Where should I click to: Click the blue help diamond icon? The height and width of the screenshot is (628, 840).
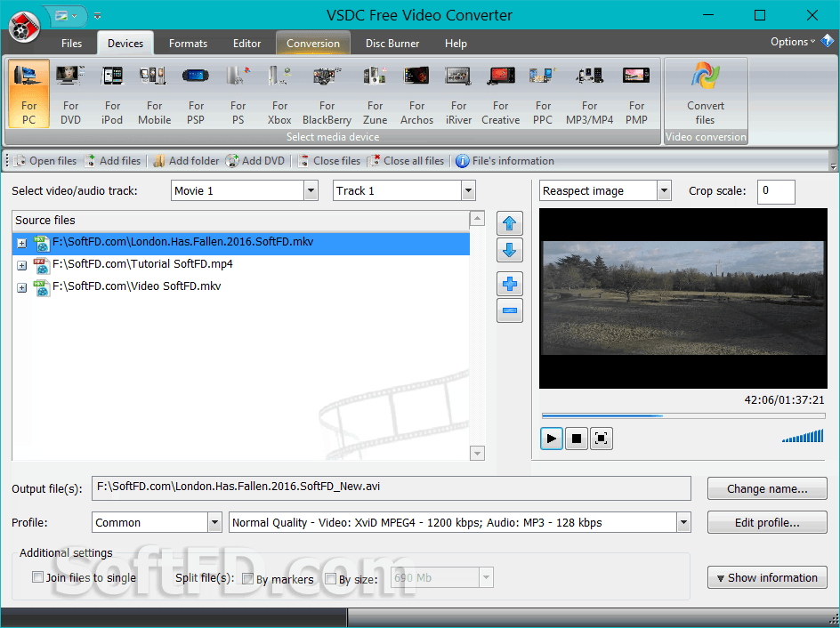coord(828,41)
